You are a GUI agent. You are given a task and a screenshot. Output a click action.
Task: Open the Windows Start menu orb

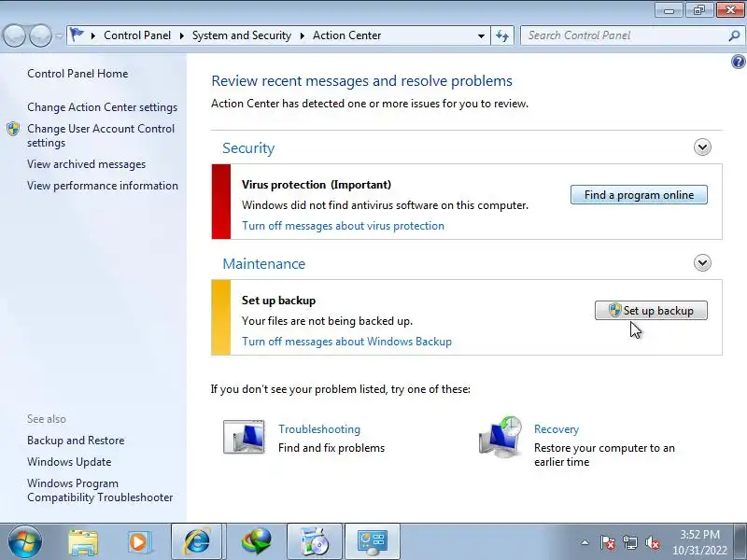pyautogui.click(x=25, y=541)
